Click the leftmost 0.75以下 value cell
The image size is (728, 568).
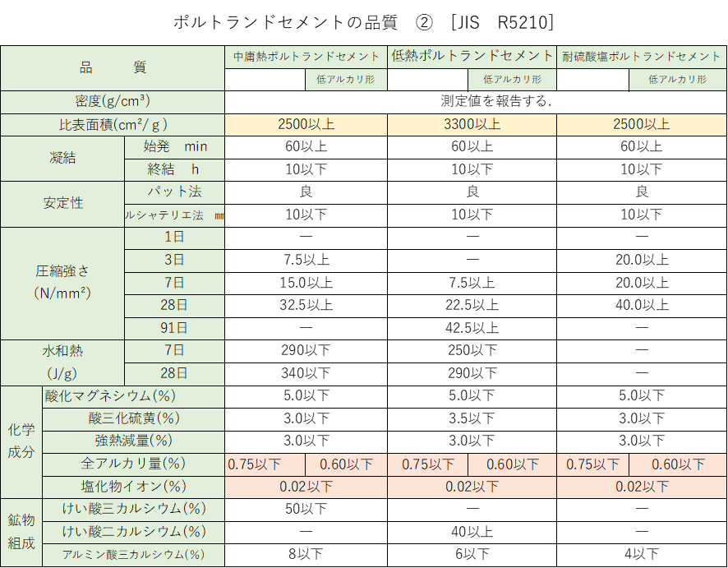tap(264, 463)
